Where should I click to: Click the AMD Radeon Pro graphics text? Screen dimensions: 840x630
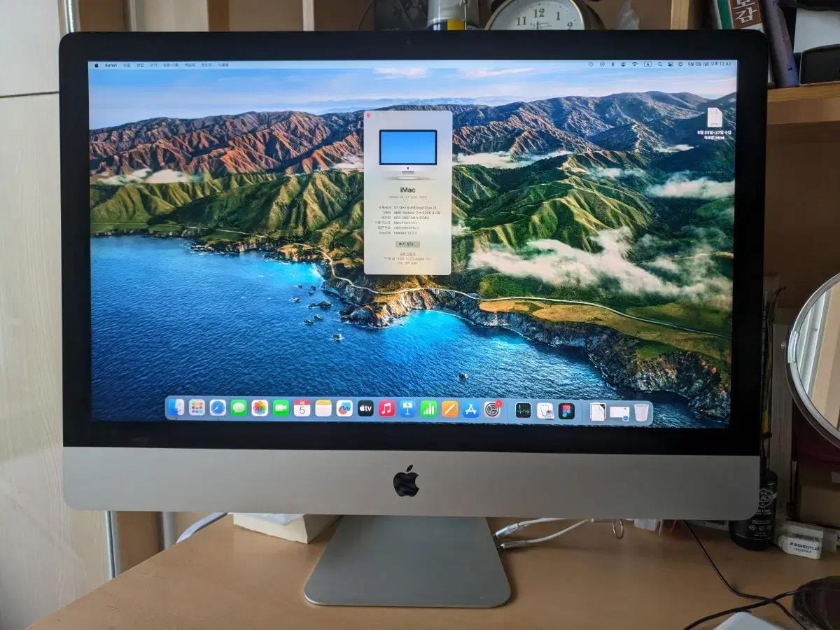[x=417, y=213]
